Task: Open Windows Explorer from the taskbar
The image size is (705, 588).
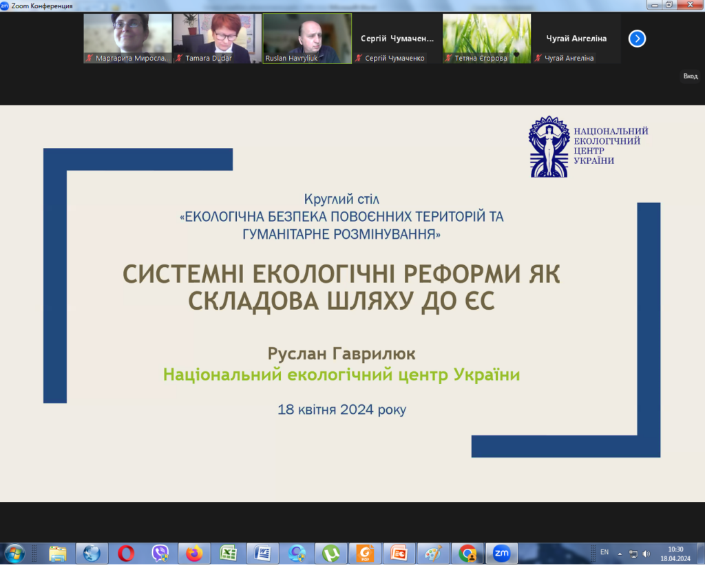Action: [58, 554]
